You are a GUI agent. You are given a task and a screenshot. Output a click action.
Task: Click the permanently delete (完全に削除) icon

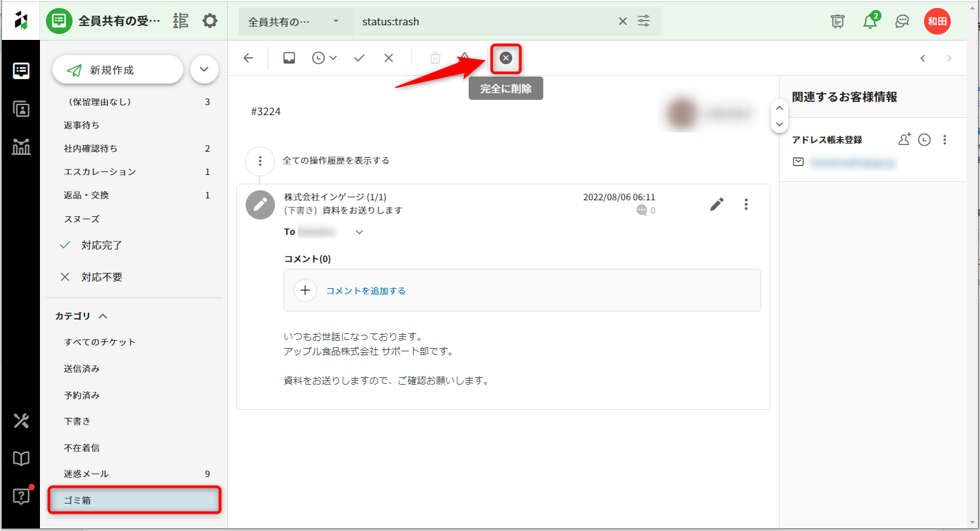click(x=505, y=59)
